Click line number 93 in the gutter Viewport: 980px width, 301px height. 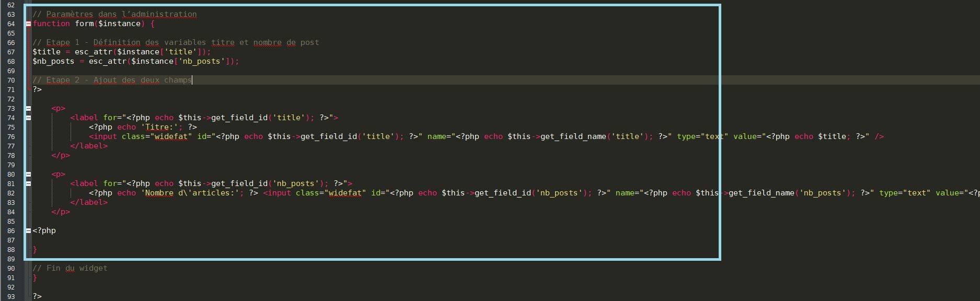[x=11, y=297]
